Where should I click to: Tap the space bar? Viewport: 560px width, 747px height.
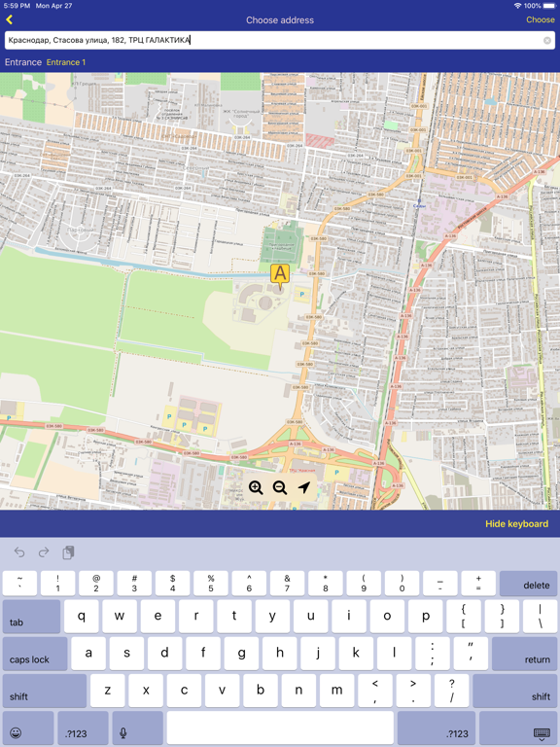coord(280,728)
